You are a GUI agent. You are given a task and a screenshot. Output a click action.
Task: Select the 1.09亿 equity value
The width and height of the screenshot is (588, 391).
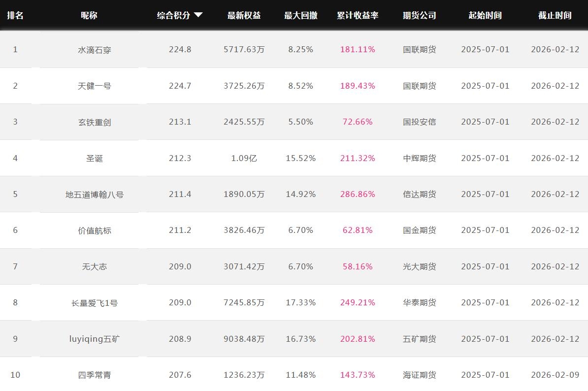244,158
